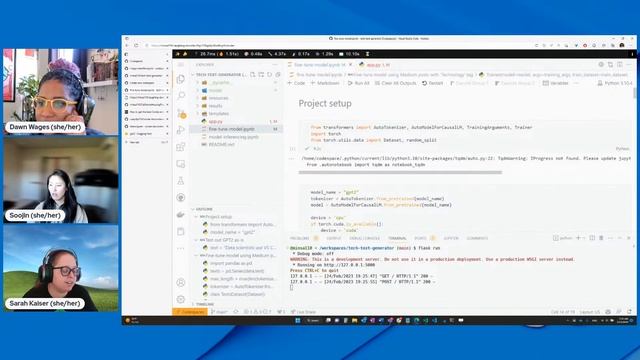640x360 pixels.
Task: Expand the Timeline section
Action: [x=203, y=304]
